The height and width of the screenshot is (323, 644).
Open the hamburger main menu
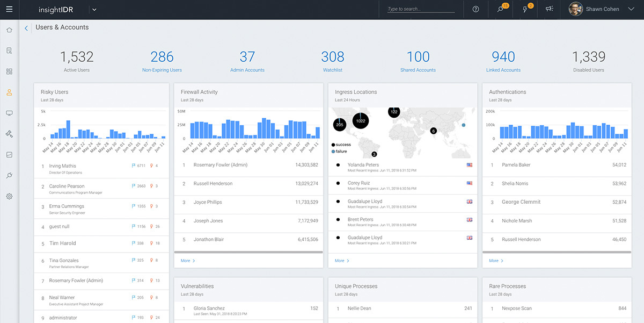[x=9, y=9]
